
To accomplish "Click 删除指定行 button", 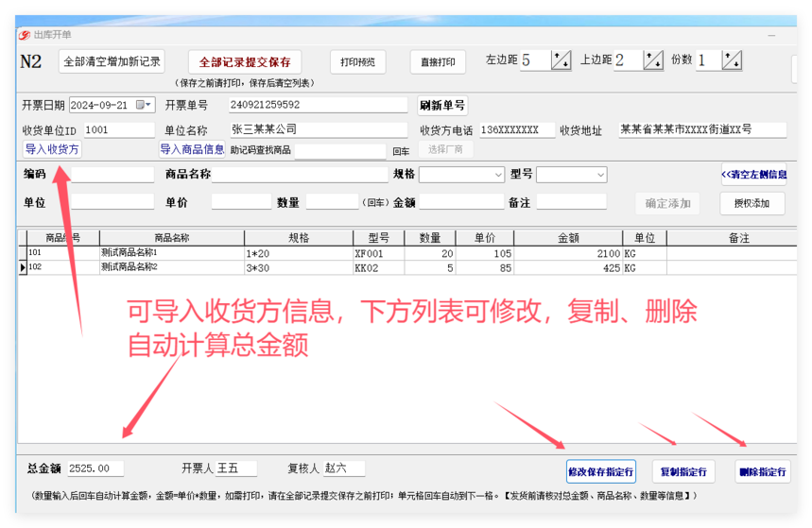I will click(762, 471).
